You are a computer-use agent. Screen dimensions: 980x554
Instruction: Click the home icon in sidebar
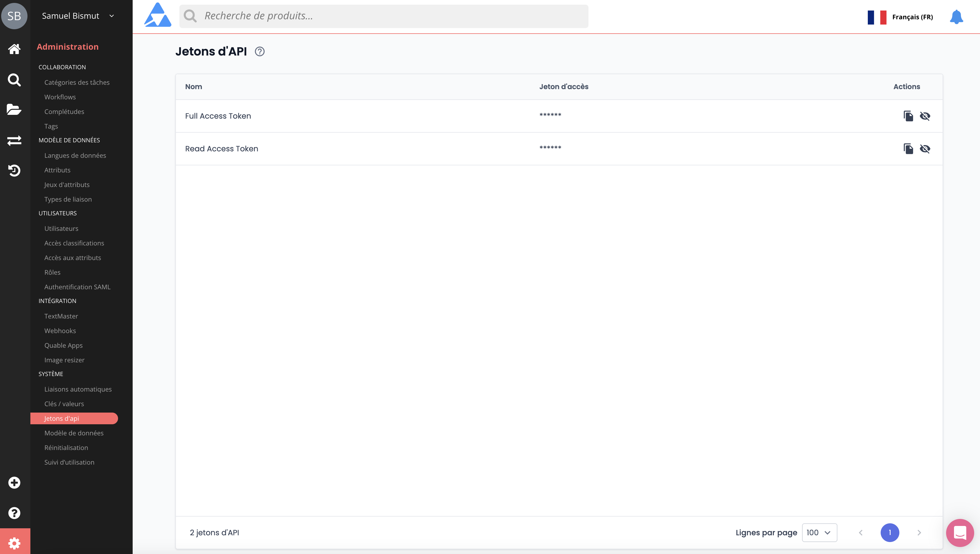14,49
